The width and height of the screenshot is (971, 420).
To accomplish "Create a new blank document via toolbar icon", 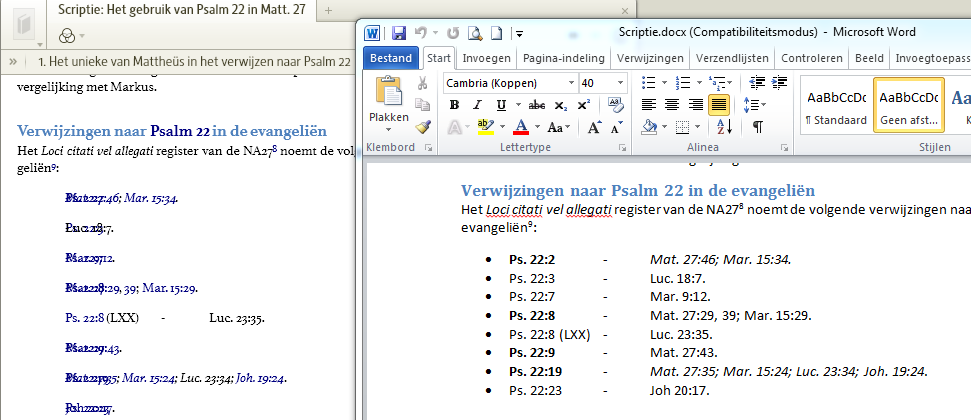I will tap(496, 33).
